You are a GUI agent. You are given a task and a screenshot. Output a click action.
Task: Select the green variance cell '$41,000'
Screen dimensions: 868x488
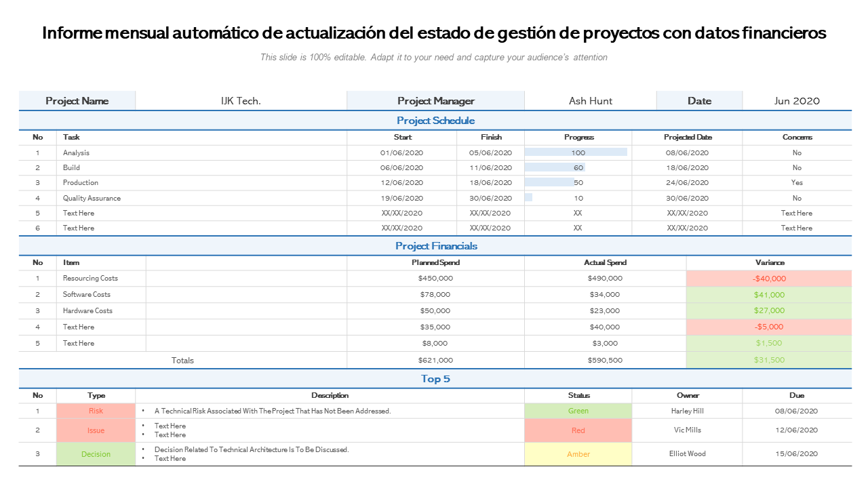[x=769, y=295]
